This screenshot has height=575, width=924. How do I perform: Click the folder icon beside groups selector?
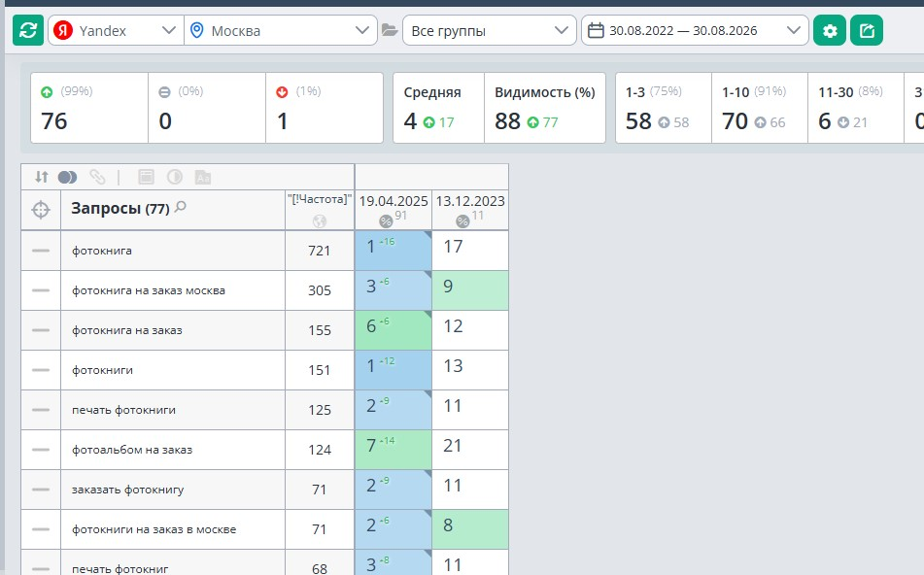click(390, 30)
